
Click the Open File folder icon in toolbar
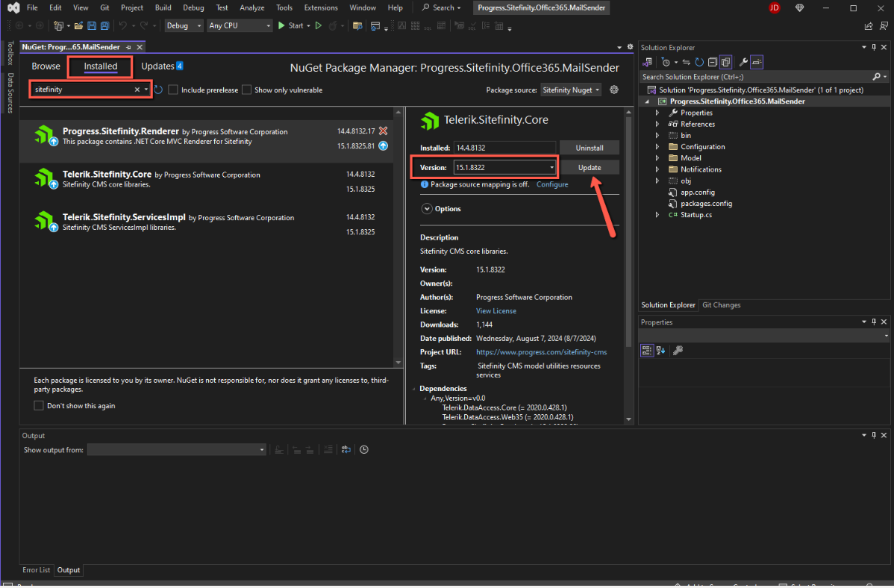click(78, 25)
